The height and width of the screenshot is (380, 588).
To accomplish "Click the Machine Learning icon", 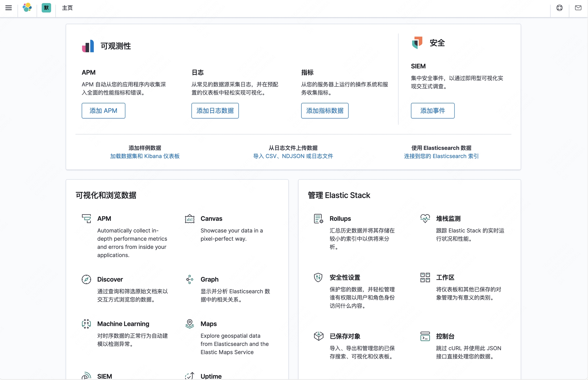I will click(86, 324).
